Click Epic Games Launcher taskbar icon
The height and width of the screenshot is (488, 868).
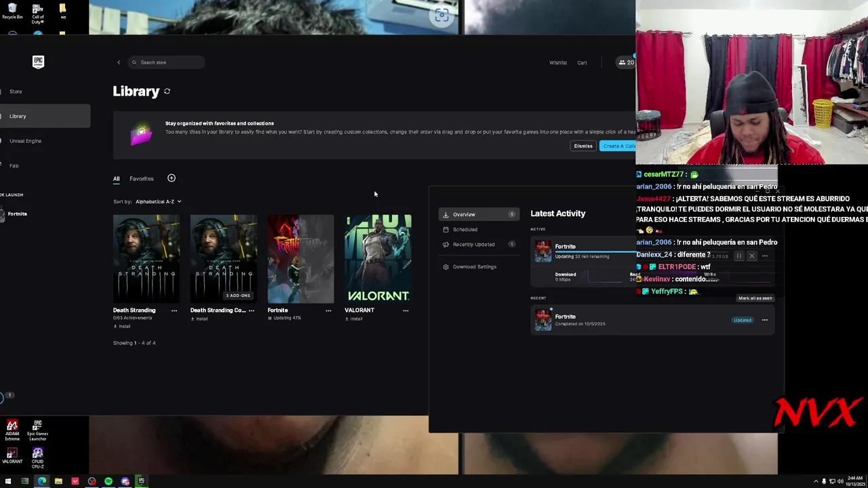click(x=141, y=481)
